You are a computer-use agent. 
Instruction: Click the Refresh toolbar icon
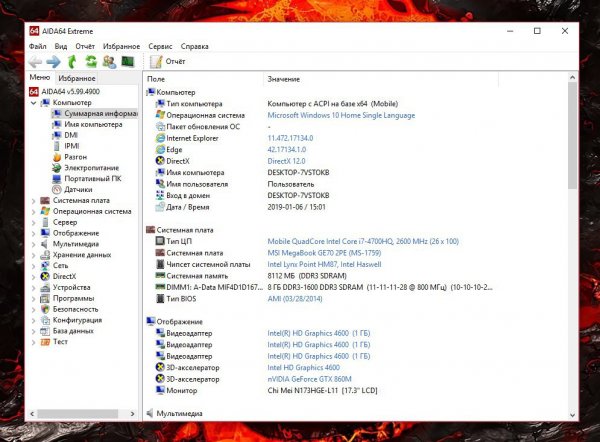pos(91,62)
